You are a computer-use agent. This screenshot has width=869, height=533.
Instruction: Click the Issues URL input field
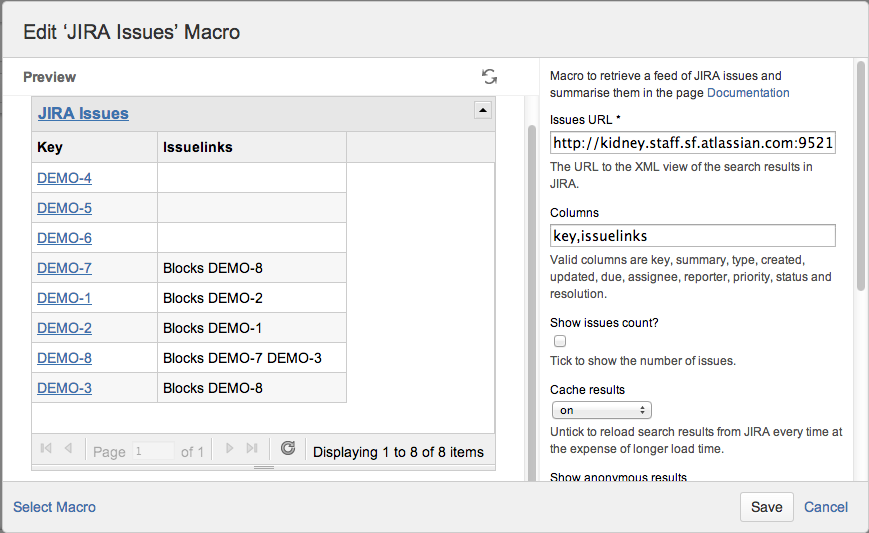pos(692,143)
